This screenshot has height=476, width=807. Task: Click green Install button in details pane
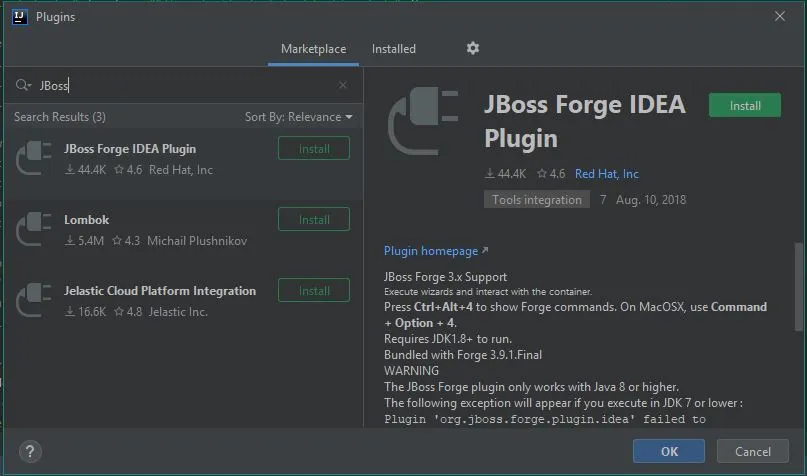click(x=745, y=105)
